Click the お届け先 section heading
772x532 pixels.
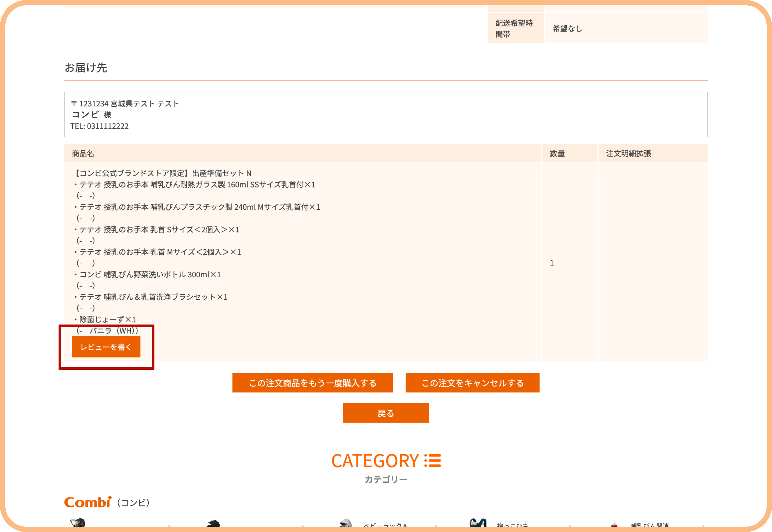point(86,68)
